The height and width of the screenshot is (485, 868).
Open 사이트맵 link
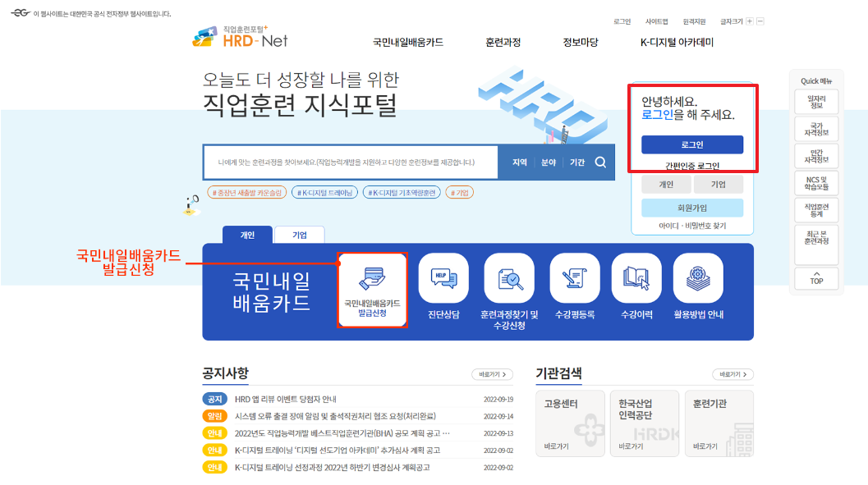pos(657,21)
